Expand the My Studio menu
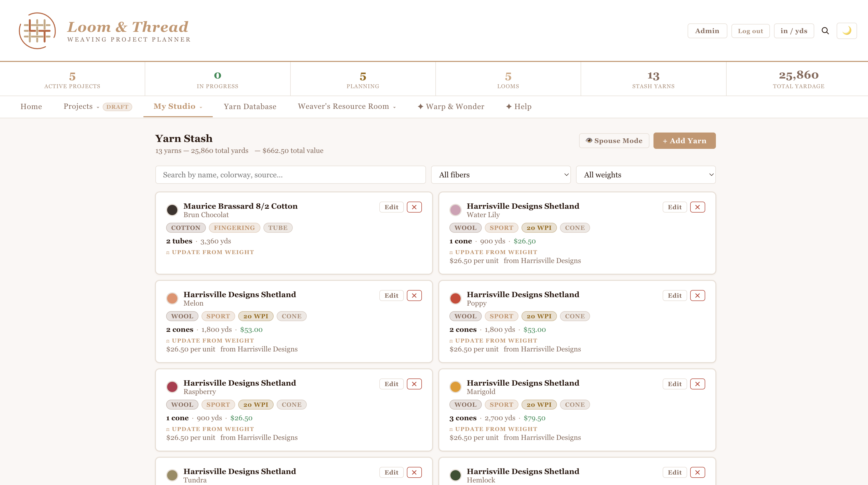Viewport: 868px width, 485px height. point(178,107)
